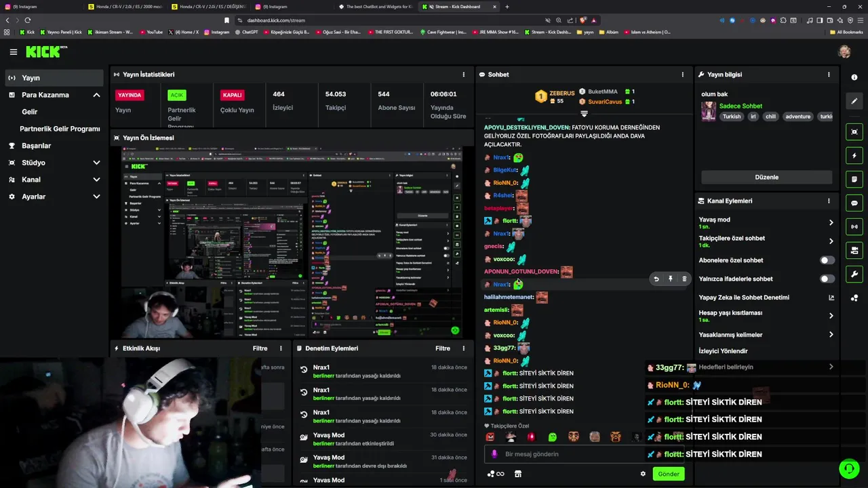Image resolution: width=868 pixels, height=488 pixels.
Task: Open Kanal Eylemleri panel options menu
Action: [x=829, y=201]
